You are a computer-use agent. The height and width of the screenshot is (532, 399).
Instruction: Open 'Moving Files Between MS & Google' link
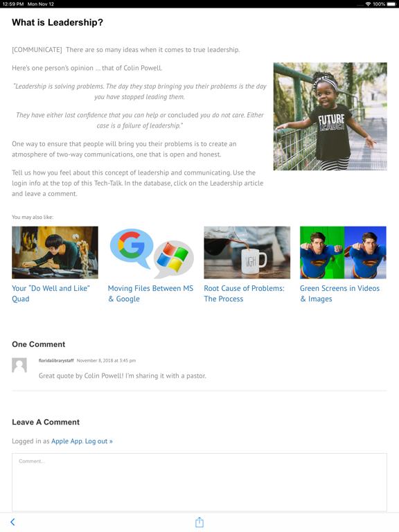(150, 294)
